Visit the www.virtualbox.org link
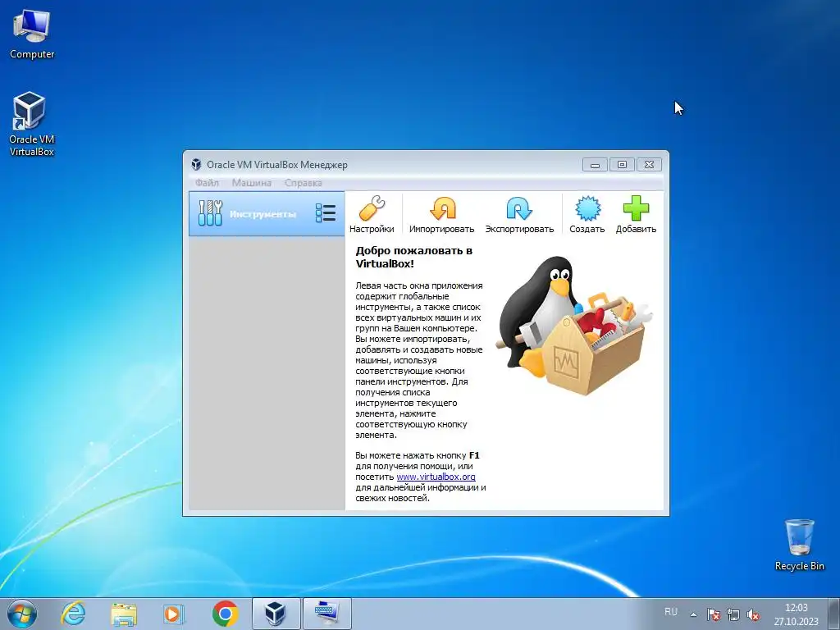This screenshot has height=630, width=840. pyautogui.click(x=436, y=477)
